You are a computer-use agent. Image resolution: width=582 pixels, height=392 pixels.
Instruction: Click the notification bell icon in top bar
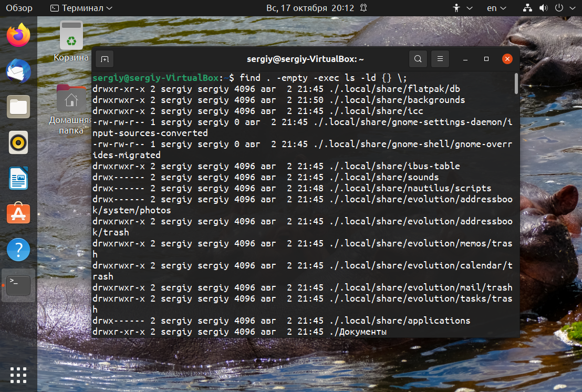[x=363, y=8]
